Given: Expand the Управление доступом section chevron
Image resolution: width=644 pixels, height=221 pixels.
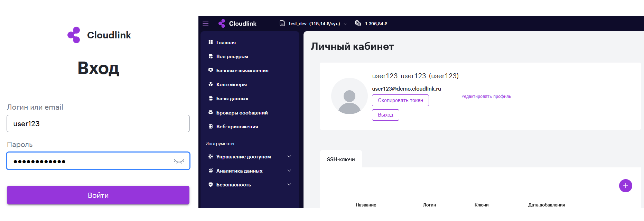Looking at the screenshot, I should click(289, 157).
